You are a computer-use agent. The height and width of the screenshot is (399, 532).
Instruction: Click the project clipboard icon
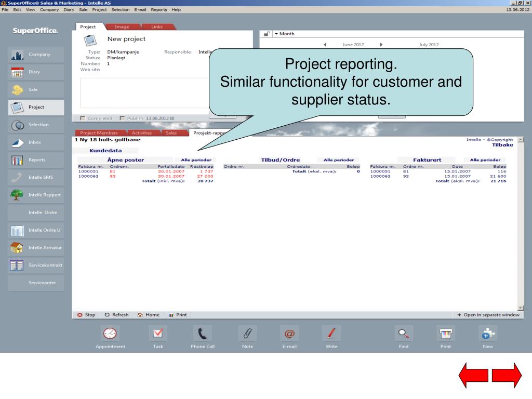pos(90,41)
